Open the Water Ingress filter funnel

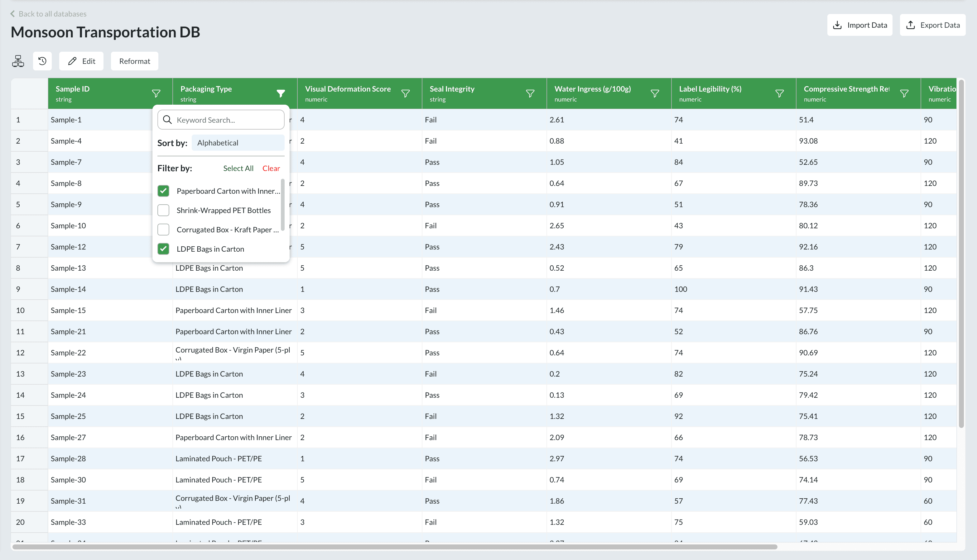pyautogui.click(x=655, y=93)
